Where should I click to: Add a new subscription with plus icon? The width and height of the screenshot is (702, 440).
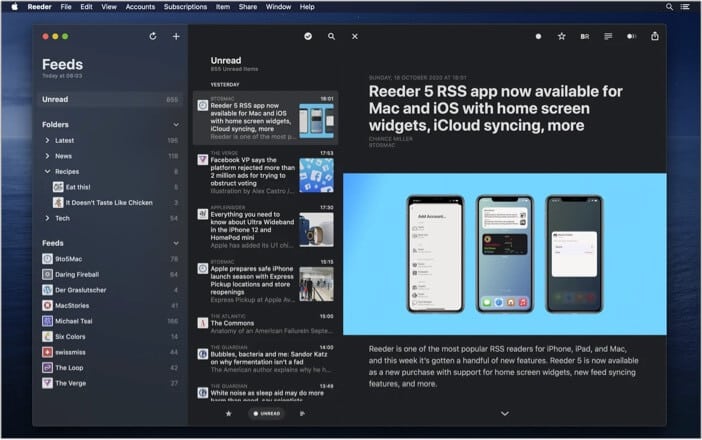pos(176,37)
